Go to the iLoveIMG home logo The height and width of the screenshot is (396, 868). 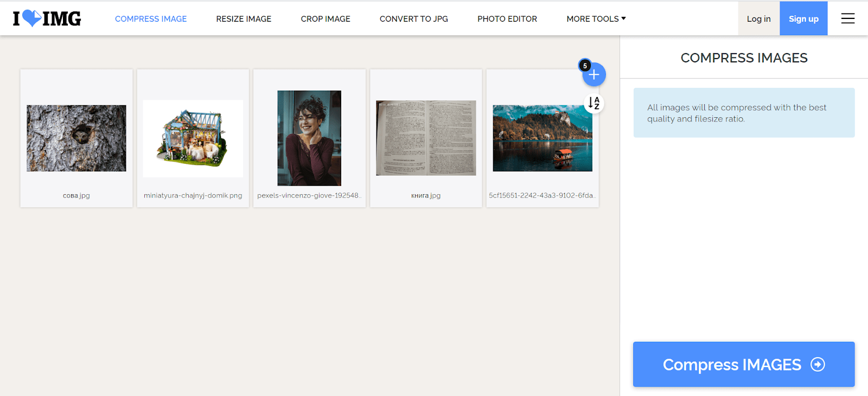pyautogui.click(x=47, y=18)
